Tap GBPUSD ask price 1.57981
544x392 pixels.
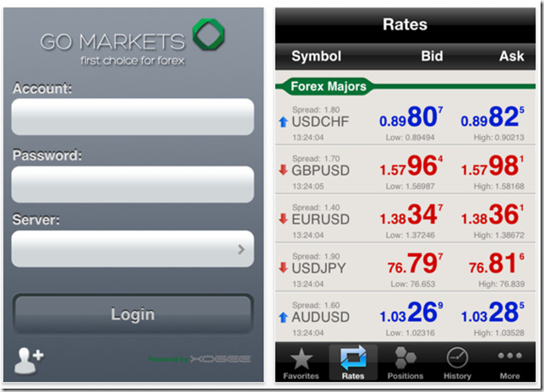(x=492, y=166)
